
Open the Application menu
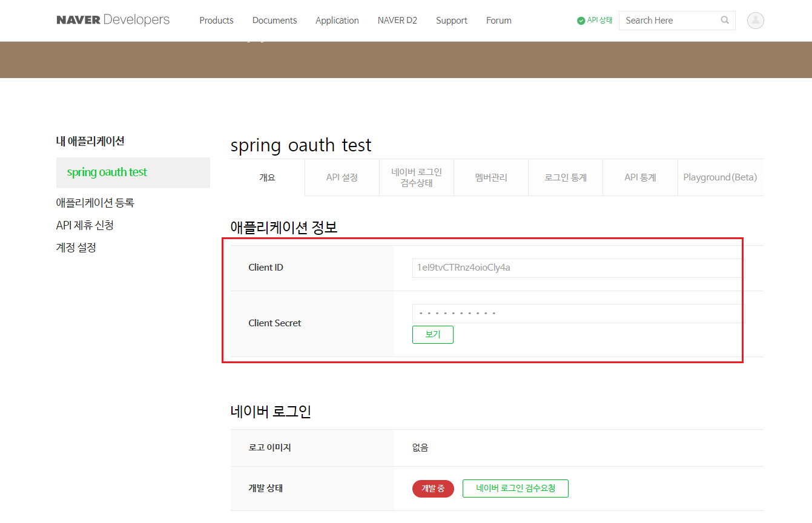click(x=337, y=21)
